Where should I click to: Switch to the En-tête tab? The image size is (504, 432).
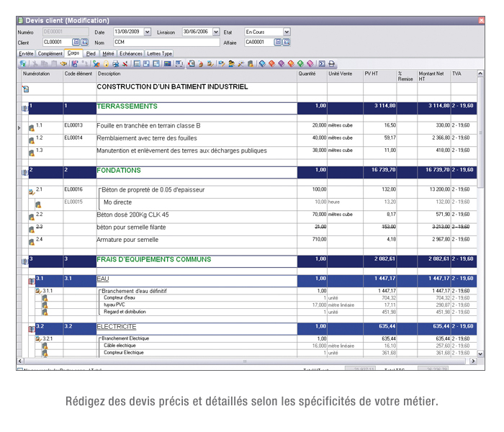click(x=26, y=53)
